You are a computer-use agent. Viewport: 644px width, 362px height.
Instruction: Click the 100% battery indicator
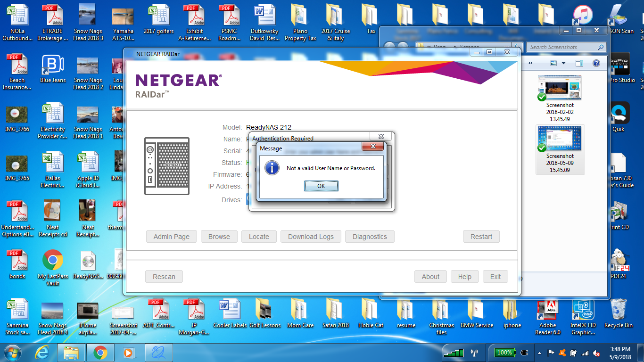pyautogui.click(x=504, y=353)
